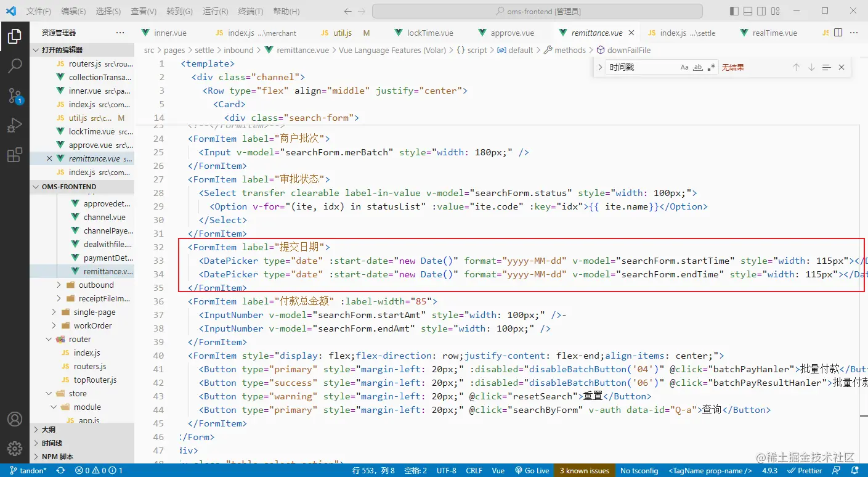Open the 终端(T) menu

tap(251, 11)
